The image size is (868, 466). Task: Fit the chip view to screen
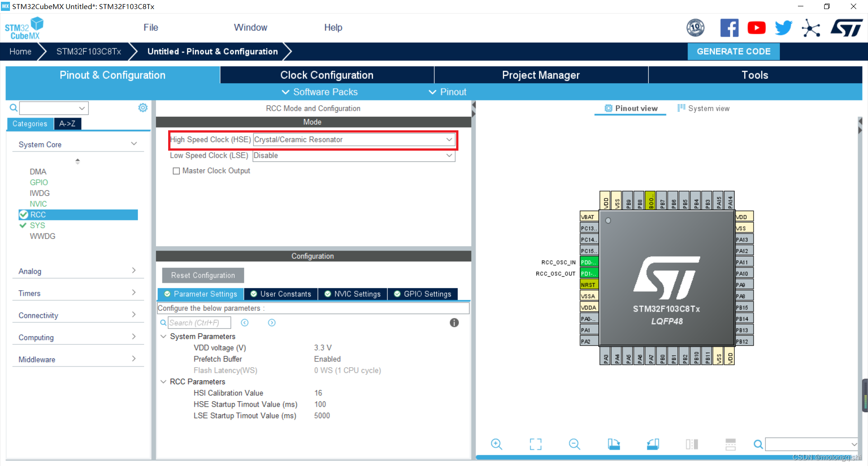(x=536, y=444)
